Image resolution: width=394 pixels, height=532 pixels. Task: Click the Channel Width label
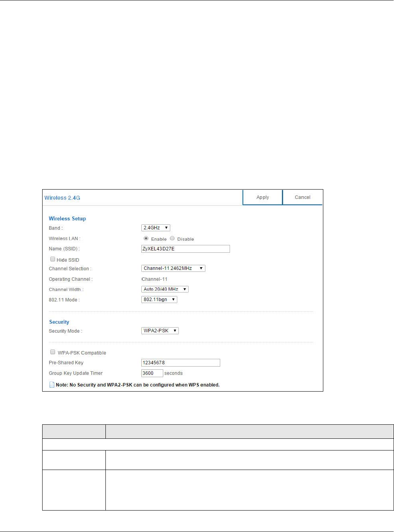(x=66, y=289)
